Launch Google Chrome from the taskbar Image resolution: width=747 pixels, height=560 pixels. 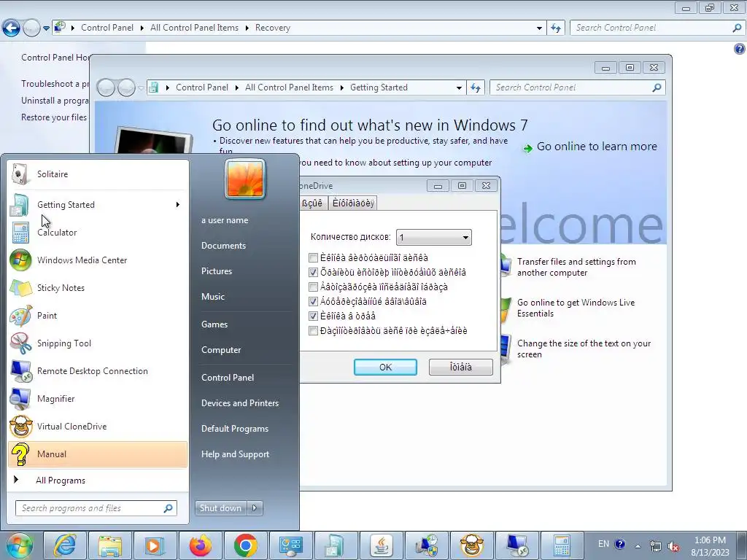coord(245,545)
